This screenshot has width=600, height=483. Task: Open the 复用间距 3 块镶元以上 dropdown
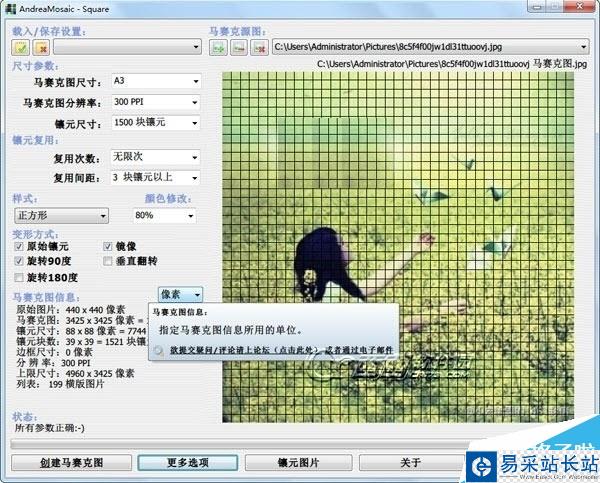point(155,178)
